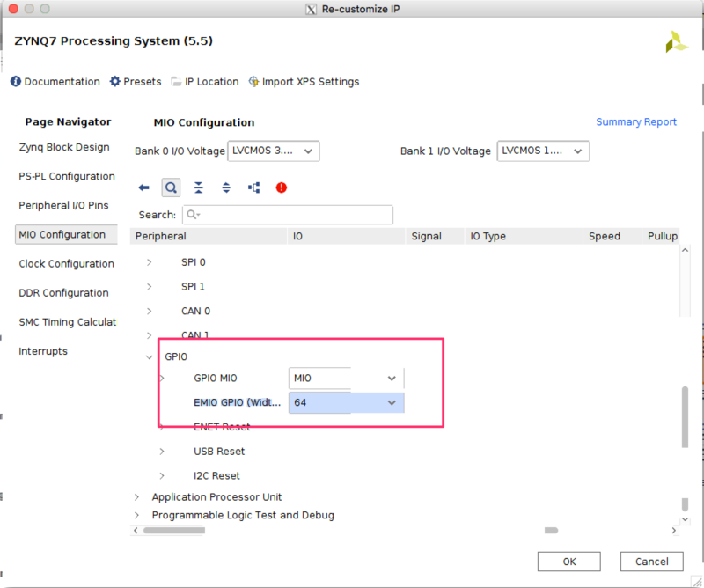Viewport: 704px width, 588px height.
Task: Click the red close window button
Action: pos(13,9)
